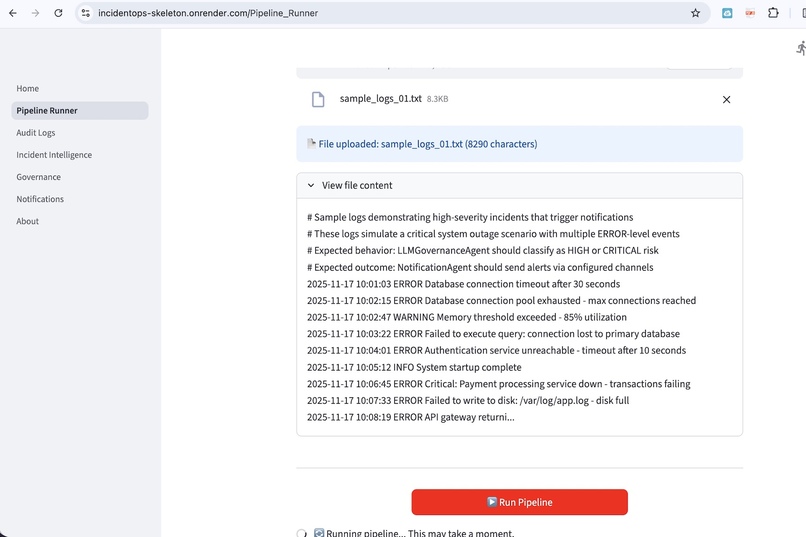Click the browser forward arrow
Image resolution: width=806 pixels, height=537 pixels.
tap(35, 13)
